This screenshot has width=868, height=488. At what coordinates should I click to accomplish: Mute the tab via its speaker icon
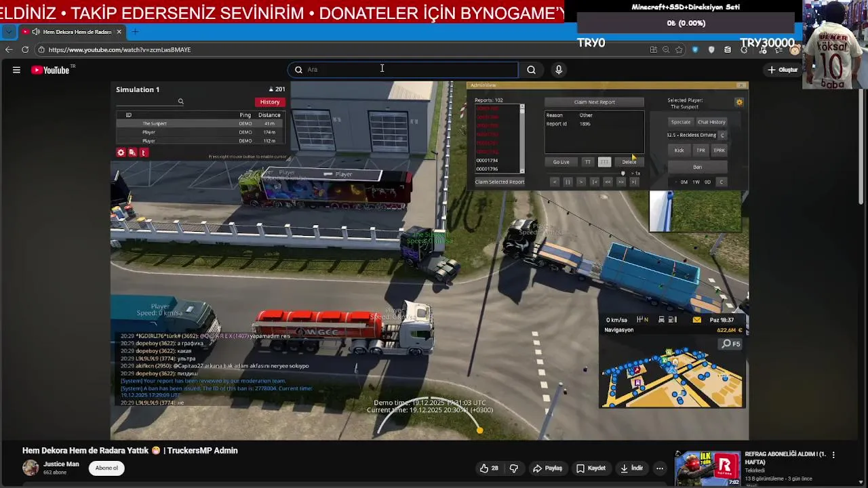(x=35, y=32)
